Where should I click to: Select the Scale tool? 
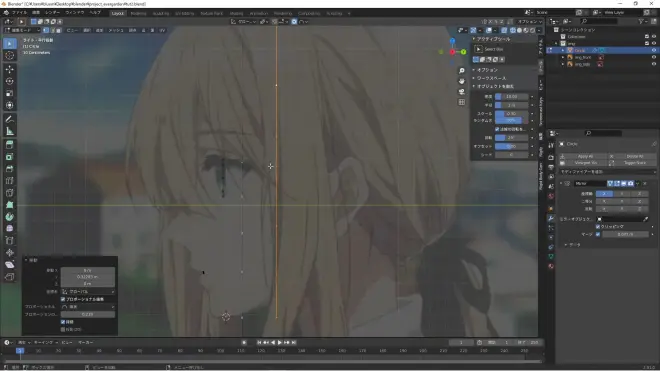pyautogui.click(x=10, y=93)
